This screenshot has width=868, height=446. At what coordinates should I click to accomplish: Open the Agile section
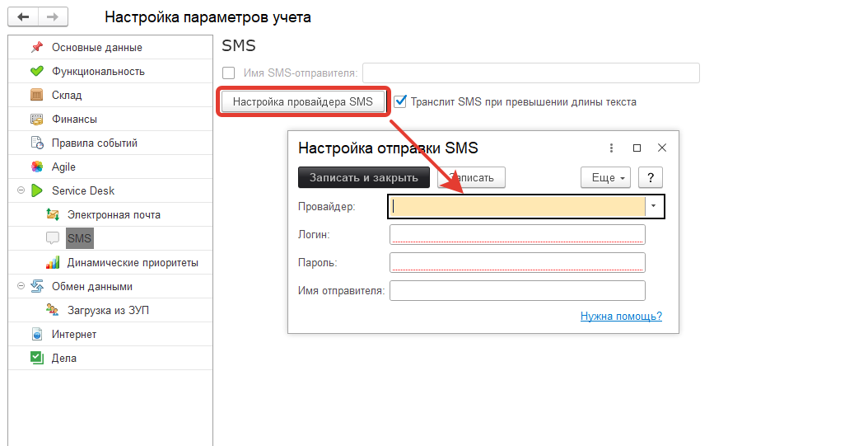(x=63, y=167)
